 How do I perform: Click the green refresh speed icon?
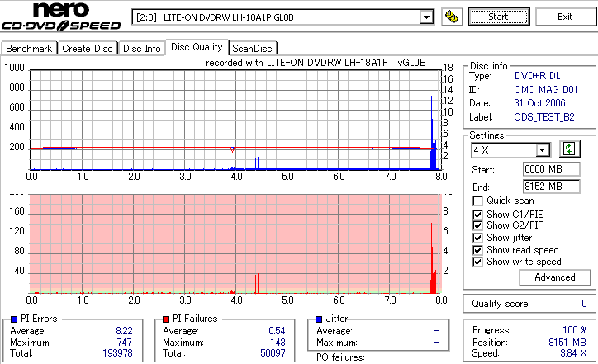(569, 149)
